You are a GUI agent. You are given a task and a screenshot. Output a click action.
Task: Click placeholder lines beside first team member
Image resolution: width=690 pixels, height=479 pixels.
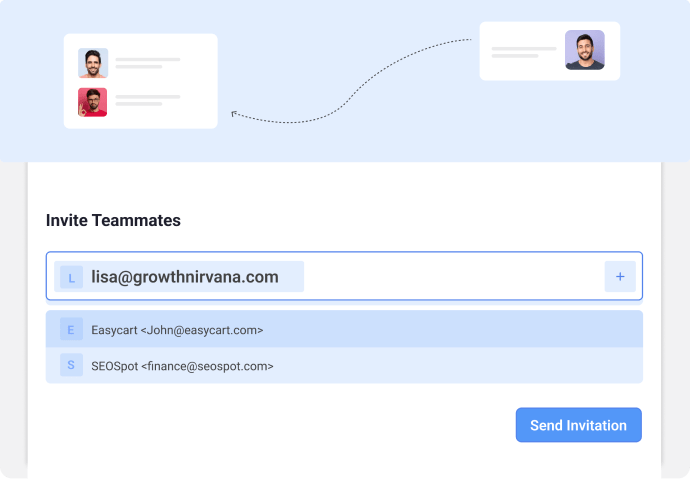(148, 63)
